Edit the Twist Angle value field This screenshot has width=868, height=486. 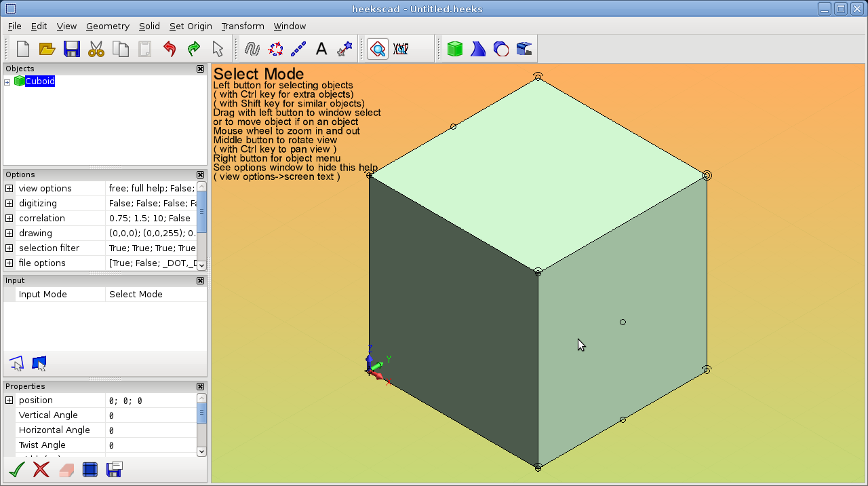coord(151,445)
